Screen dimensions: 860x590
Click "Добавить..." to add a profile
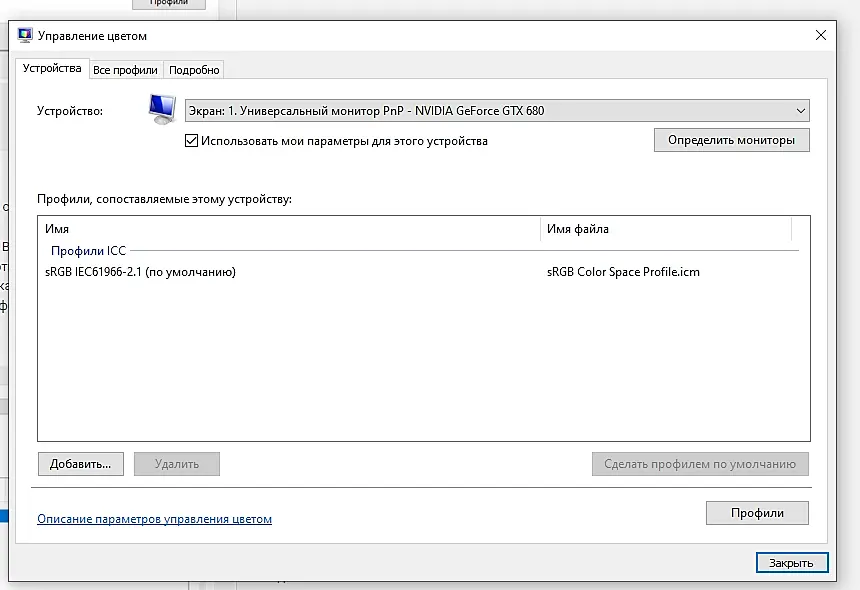click(x=81, y=464)
